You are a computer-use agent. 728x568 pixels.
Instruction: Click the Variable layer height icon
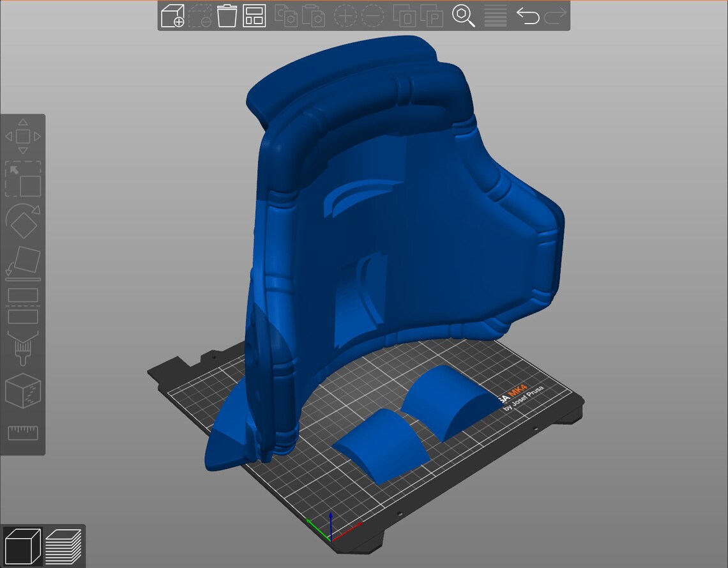496,16
